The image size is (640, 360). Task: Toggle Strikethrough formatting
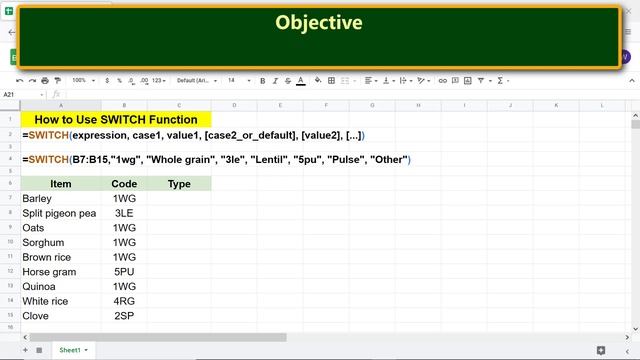(288, 81)
